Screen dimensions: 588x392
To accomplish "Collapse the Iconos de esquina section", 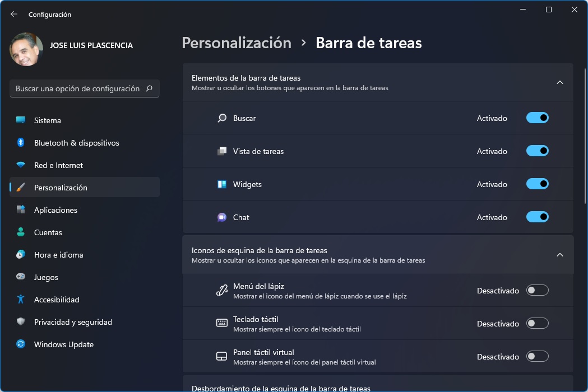I will point(559,254).
